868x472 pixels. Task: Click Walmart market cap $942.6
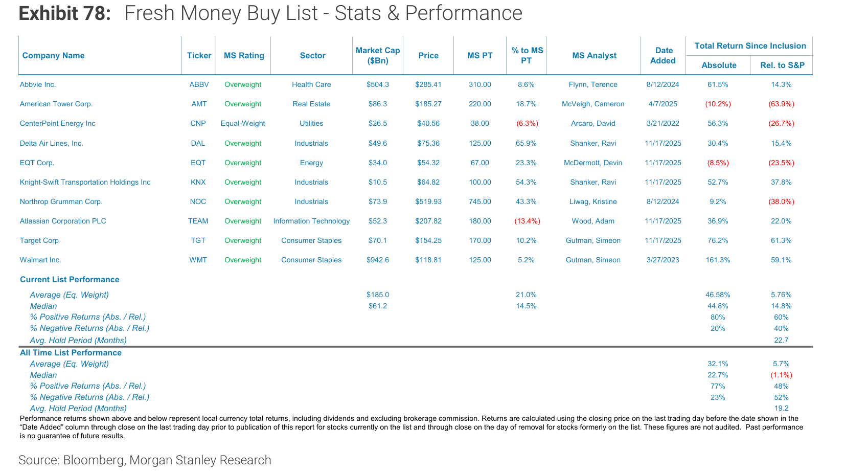[x=378, y=260]
